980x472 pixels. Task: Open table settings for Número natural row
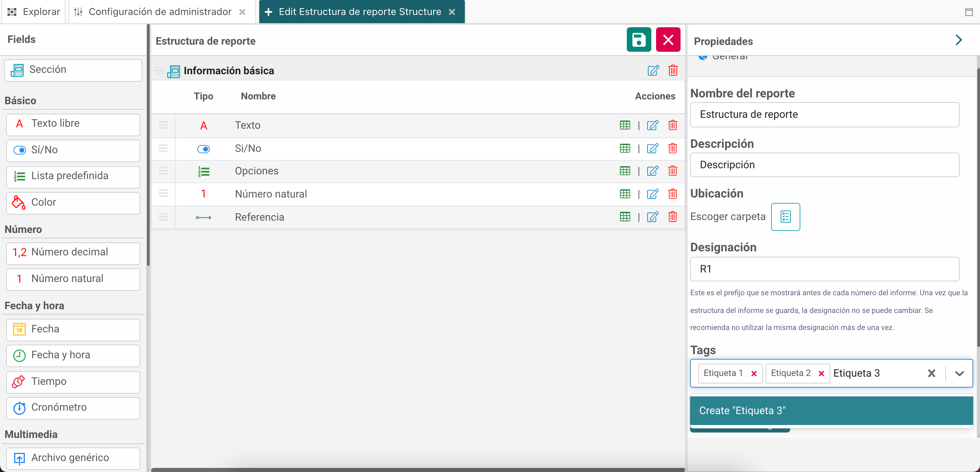click(x=625, y=194)
